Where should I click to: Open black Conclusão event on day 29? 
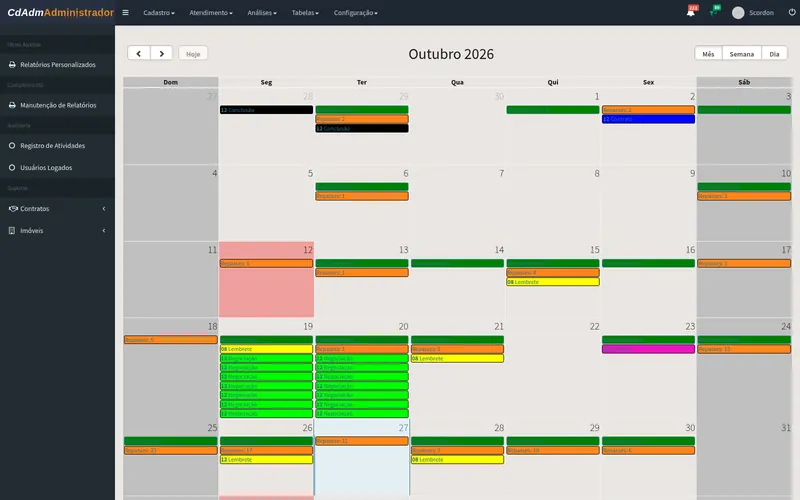tap(362, 128)
